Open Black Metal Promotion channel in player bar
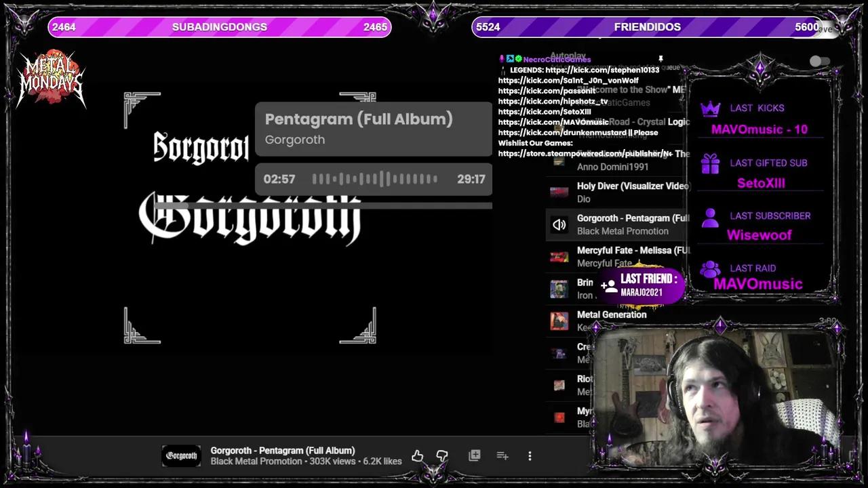 (256, 462)
